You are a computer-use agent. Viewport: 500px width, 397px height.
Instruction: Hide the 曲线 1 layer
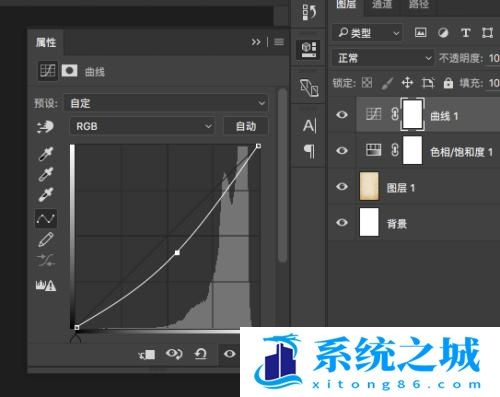(342, 115)
